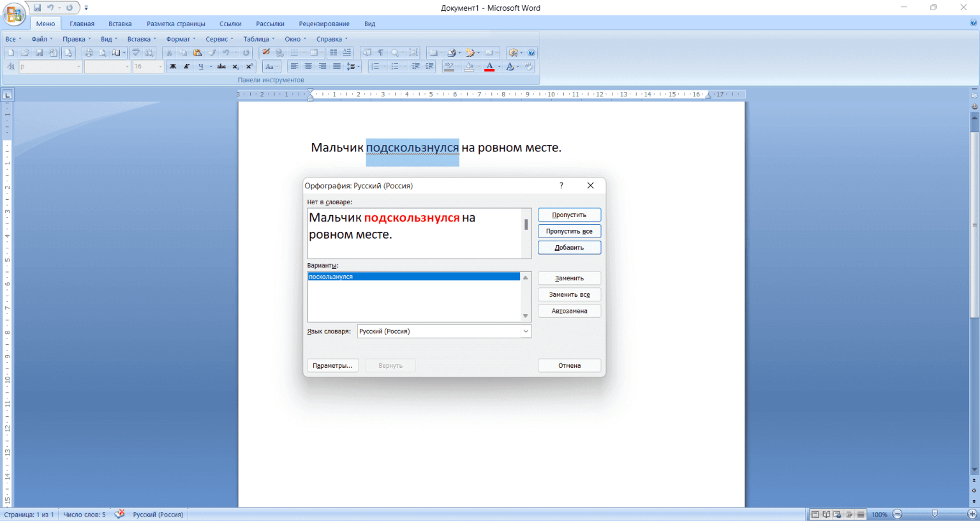Image resolution: width=980 pixels, height=521 pixels.
Task: Click the New document icon in toolbar
Action: (x=11, y=52)
